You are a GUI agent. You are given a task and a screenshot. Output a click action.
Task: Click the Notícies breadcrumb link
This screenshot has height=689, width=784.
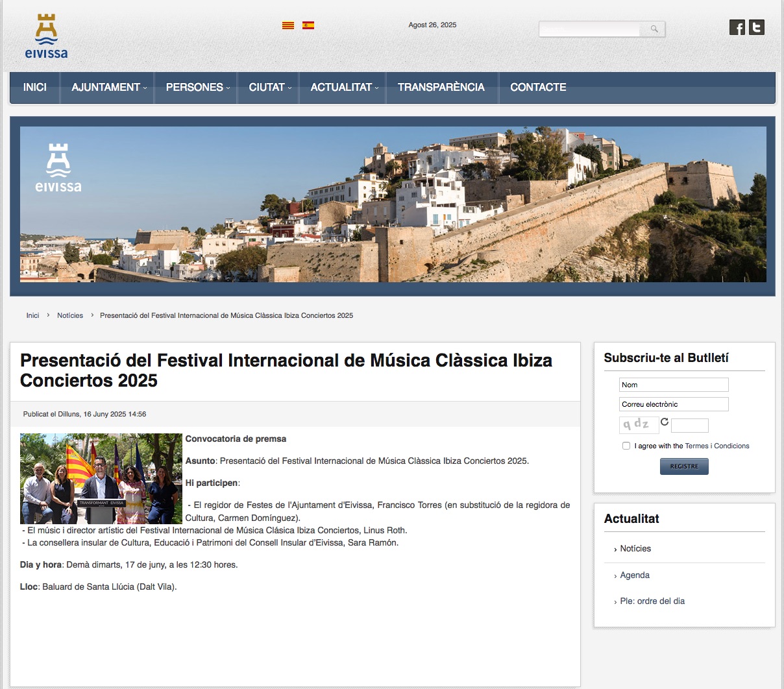[x=70, y=315]
